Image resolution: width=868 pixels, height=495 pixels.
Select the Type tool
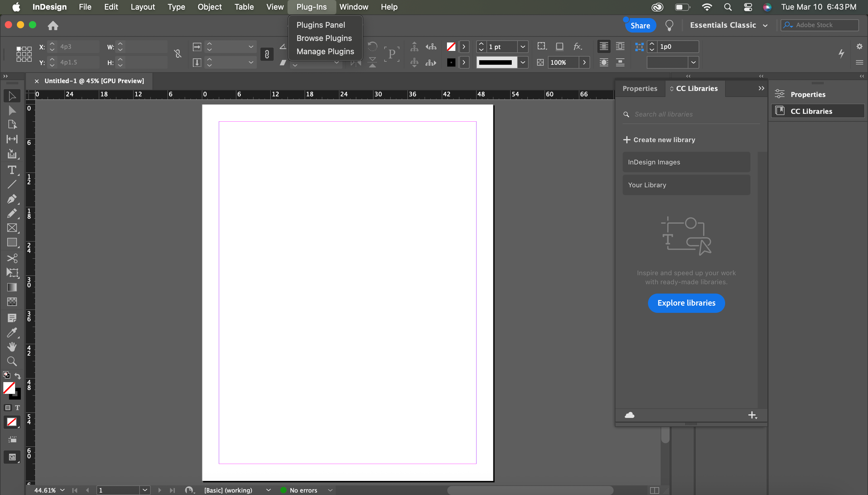12,170
